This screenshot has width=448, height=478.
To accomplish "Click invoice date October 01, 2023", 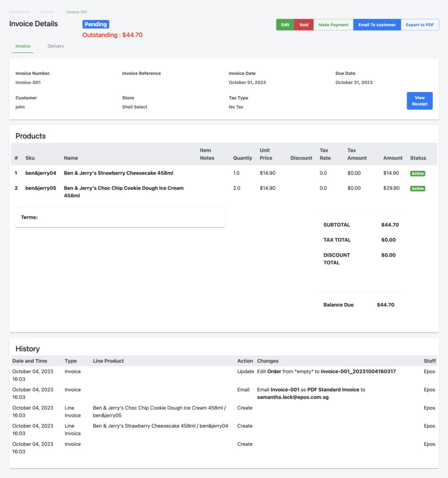I will point(247,82).
